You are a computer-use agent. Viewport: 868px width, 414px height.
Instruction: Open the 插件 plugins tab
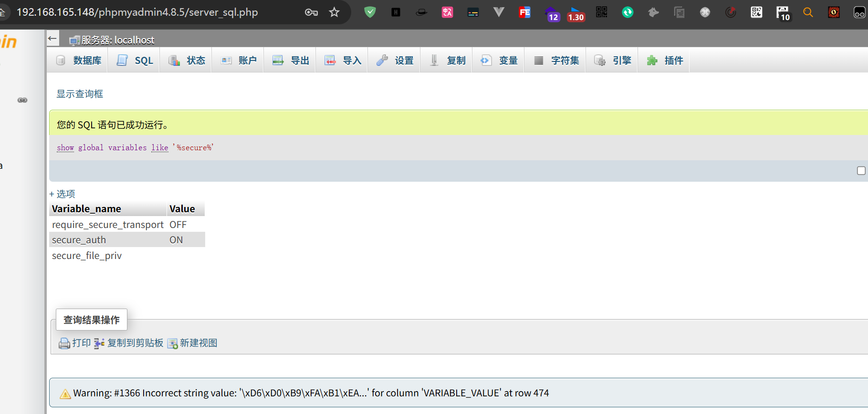(665, 61)
